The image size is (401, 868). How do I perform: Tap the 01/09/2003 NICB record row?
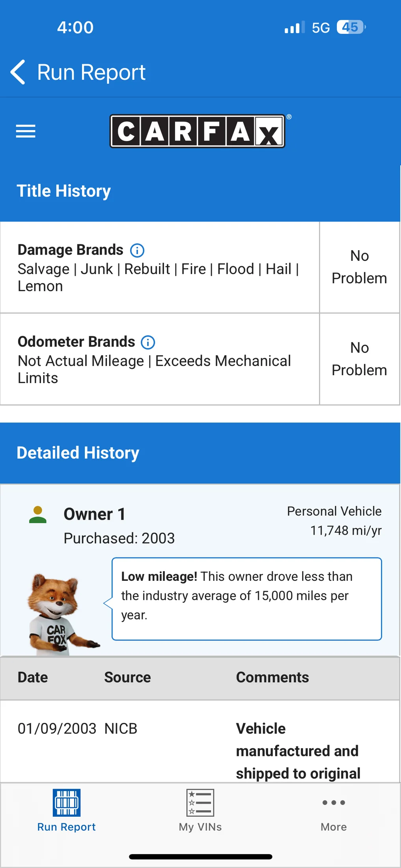pos(200,742)
